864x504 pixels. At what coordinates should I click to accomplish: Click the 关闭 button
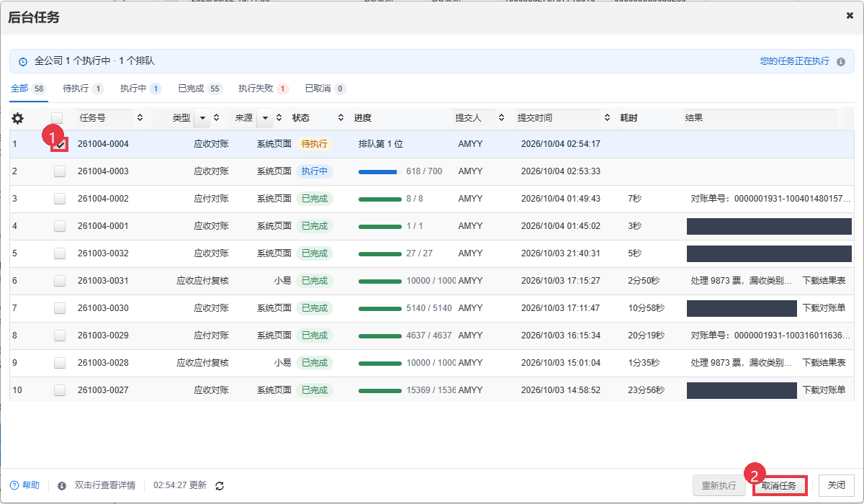836,486
